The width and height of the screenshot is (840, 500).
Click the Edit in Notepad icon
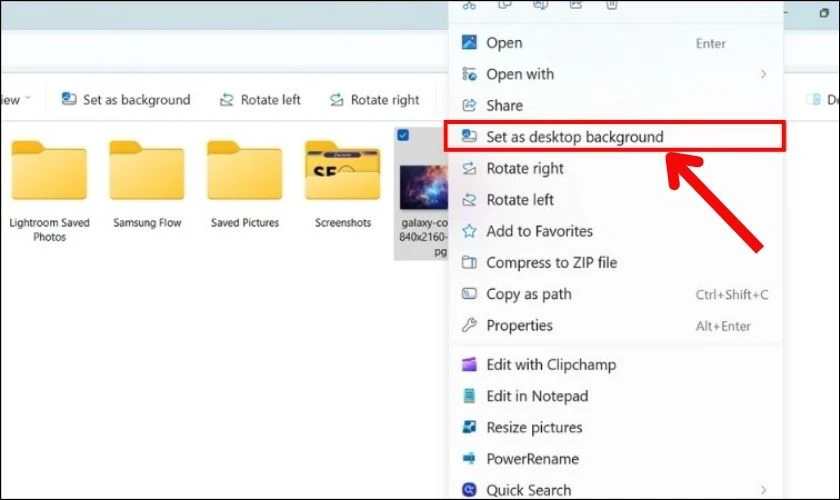pos(468,396)
